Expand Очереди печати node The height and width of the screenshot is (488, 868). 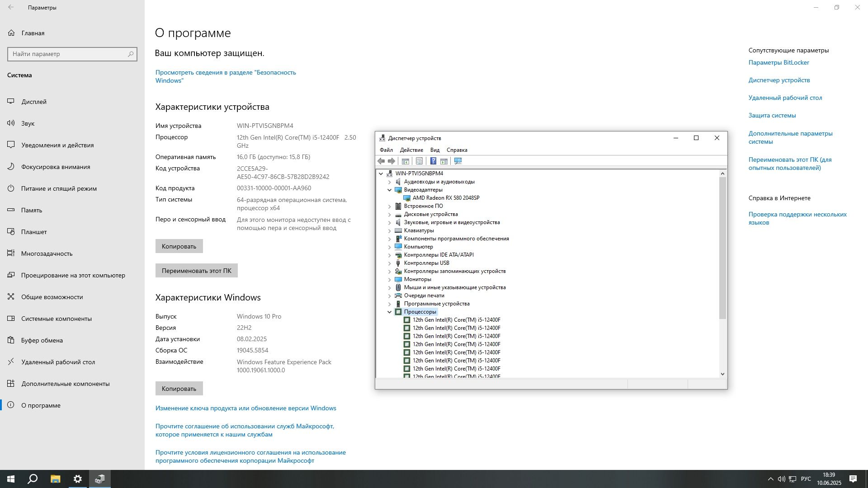[389, 296]
